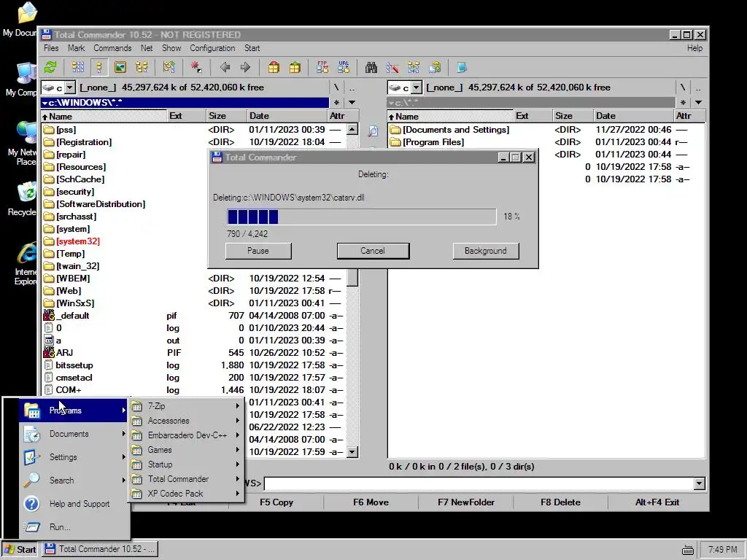Go forward with the right arrow icon
This screenshot has width=747, height=560.
(x=246, y=68)
